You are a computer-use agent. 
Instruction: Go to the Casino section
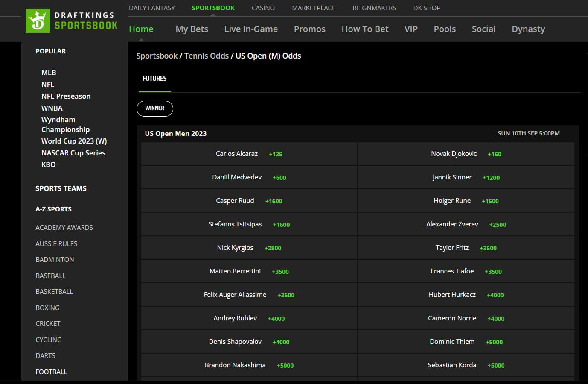(x=263, y=8)
